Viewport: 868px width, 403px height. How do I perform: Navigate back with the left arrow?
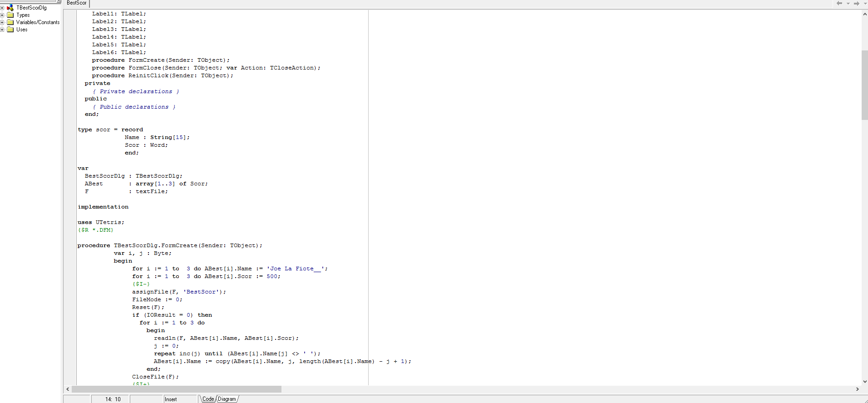coord(839,3)
